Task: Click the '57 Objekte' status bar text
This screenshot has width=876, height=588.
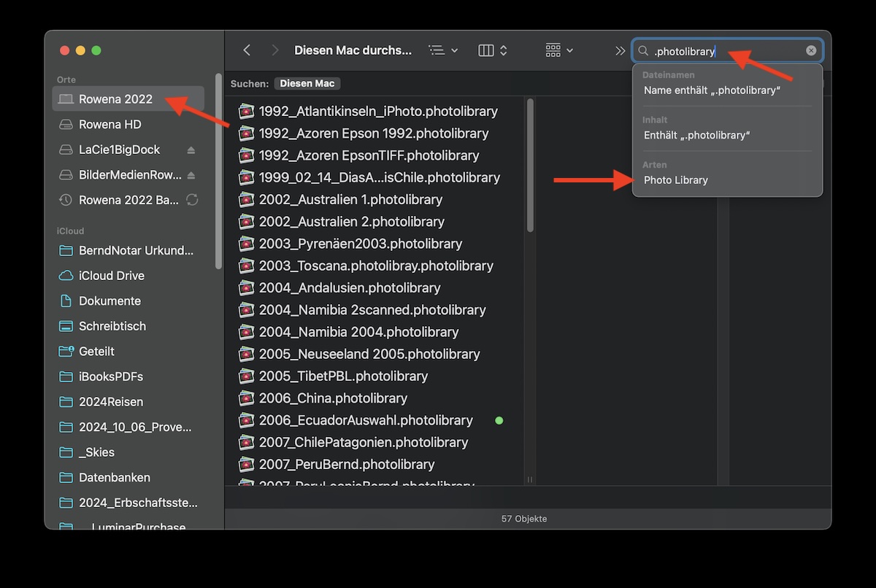Action: pyautogui.click(x=524, y=519)
